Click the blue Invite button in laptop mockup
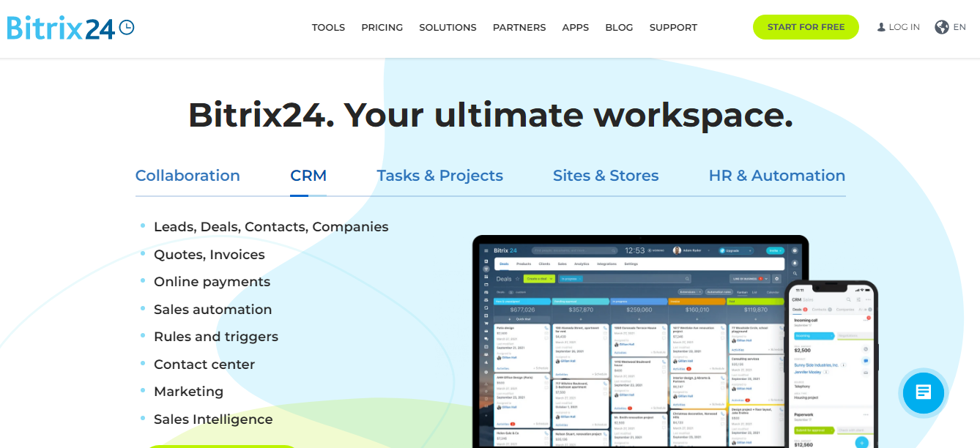980x448 pixels. (x=776, y=250)
